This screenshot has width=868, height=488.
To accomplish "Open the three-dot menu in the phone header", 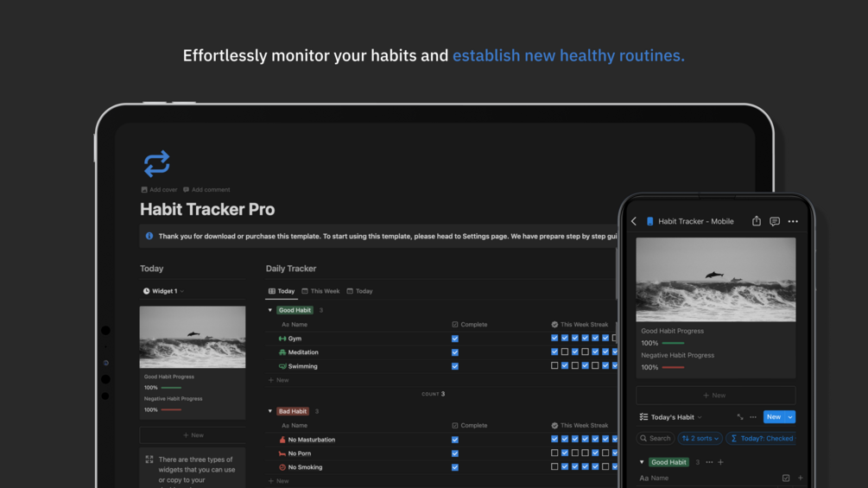I will tap(793, 221).
